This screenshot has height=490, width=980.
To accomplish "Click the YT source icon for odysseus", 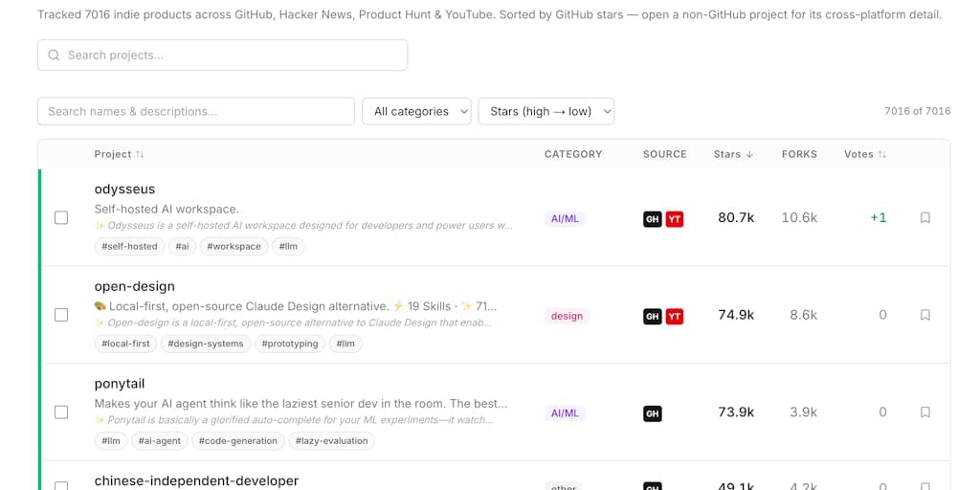I will click(675, 219).
